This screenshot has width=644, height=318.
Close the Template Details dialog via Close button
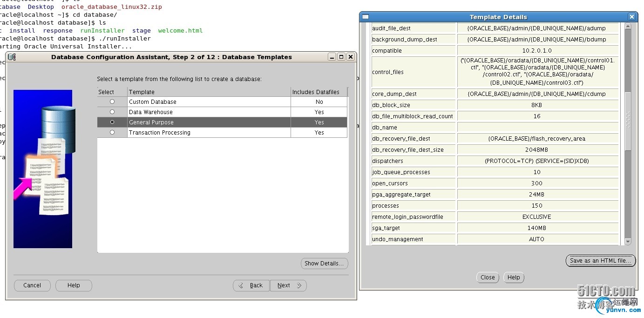488,277
